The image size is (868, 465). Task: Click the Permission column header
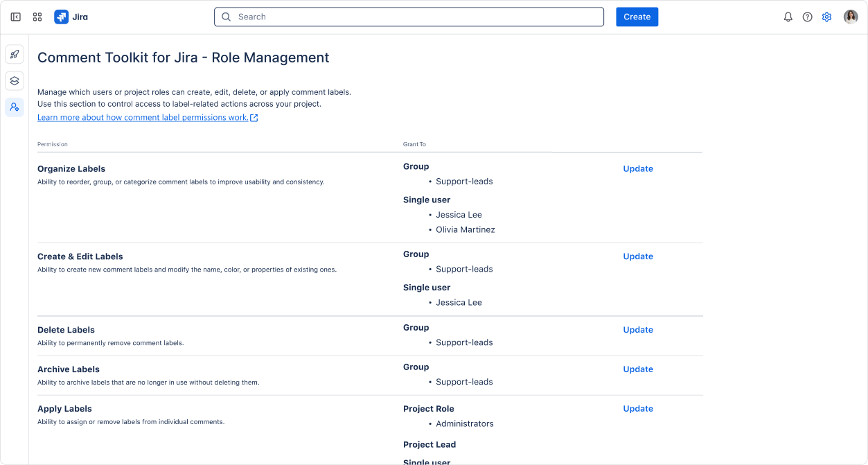point(53,144)
